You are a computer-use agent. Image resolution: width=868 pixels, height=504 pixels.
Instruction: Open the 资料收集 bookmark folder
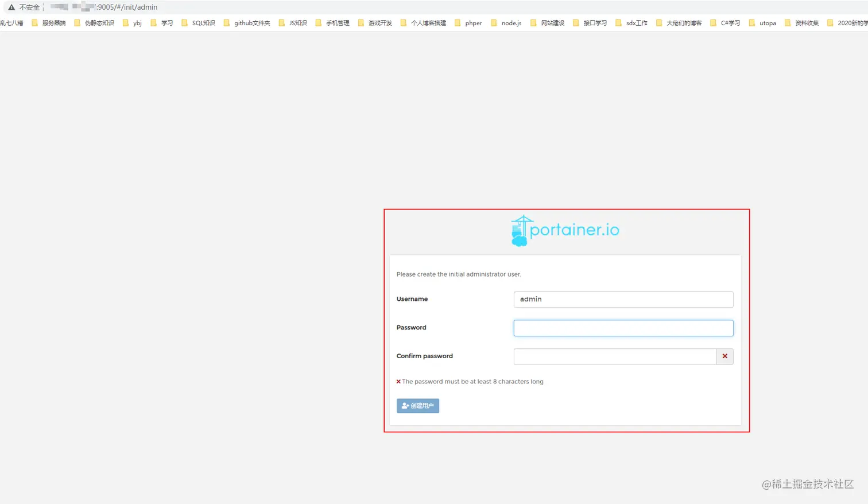coord(802,23)
